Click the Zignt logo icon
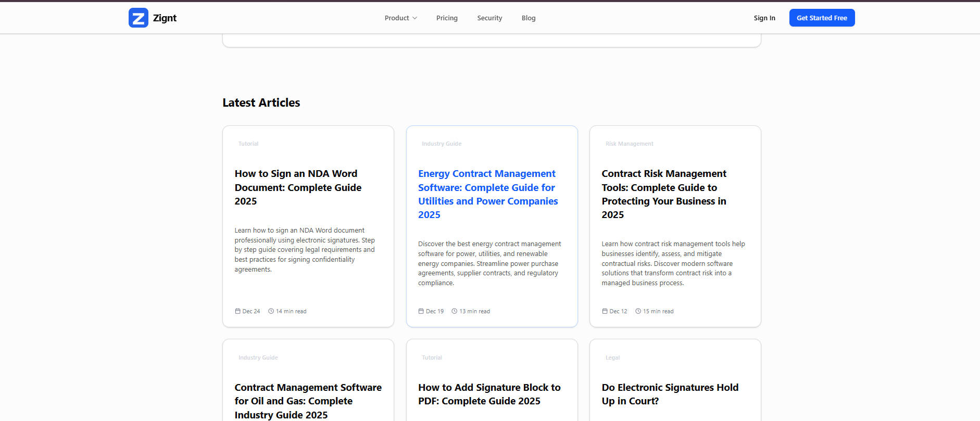The image size is (980, 421). click(x=139, y=18)
